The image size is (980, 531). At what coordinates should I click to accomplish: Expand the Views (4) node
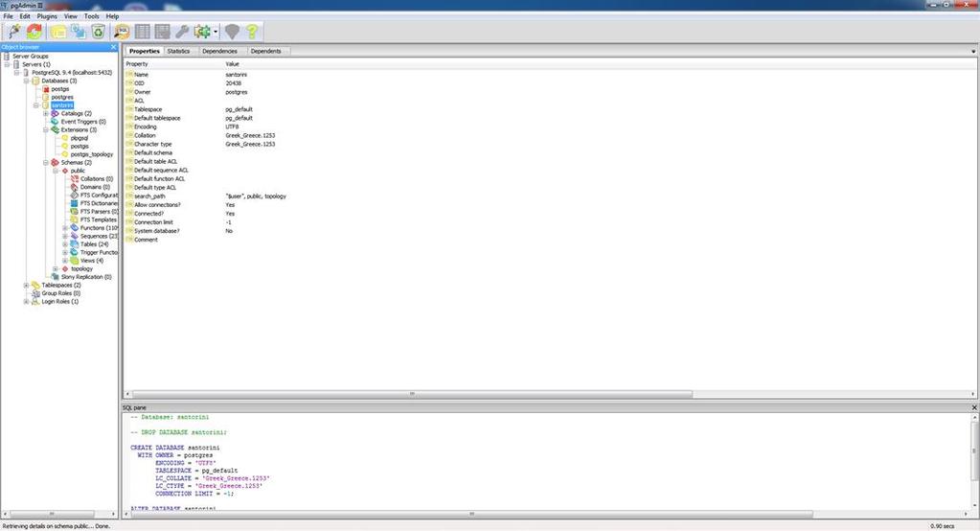(65, 261)
